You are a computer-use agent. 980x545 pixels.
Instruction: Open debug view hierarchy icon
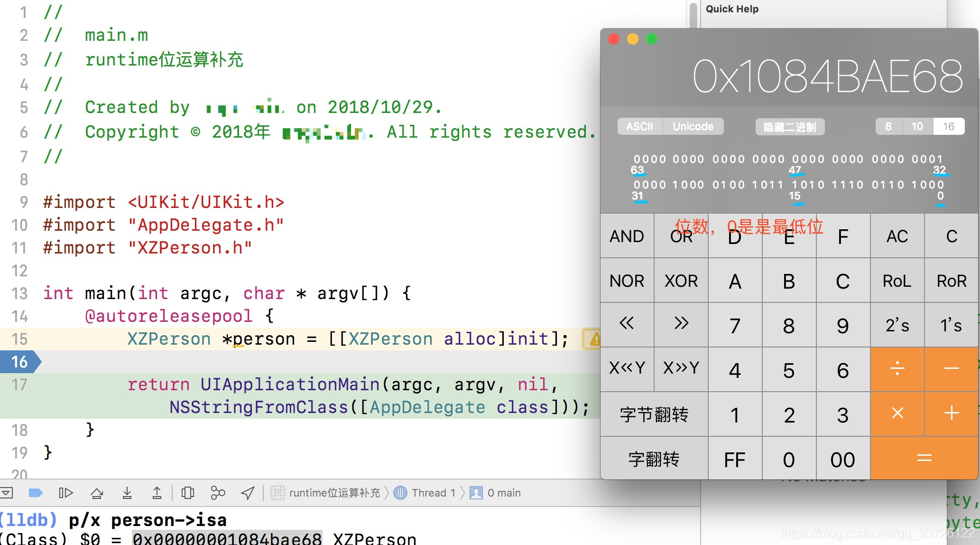point(188,493)
